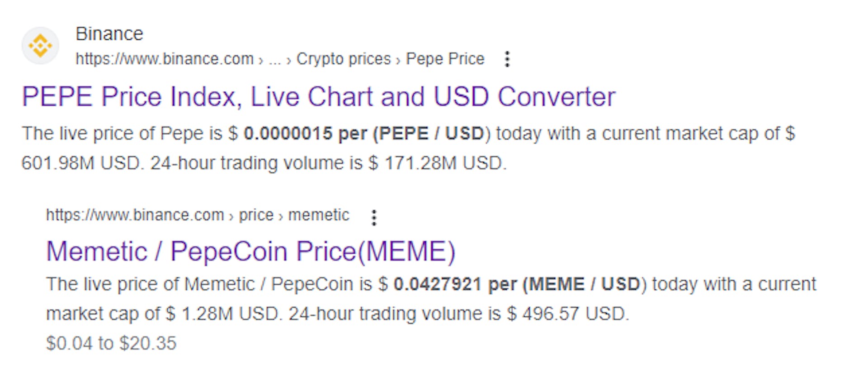868x386 pixels.
Task: Open Memetic / PepeCoin Price(MEME) link
Action: (251, 251)
